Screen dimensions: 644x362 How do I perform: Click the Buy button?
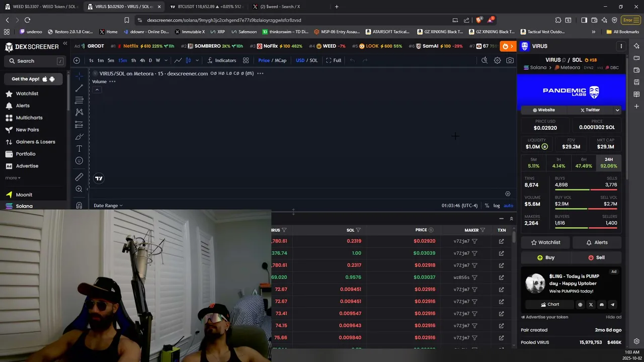click(546, 257)
